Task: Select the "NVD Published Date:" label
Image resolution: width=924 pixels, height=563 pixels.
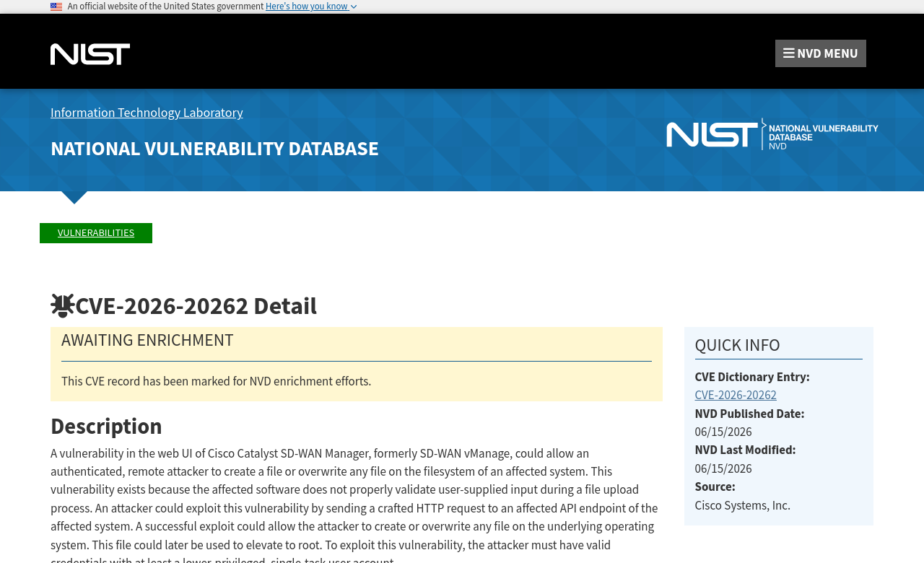Action: [749, 414]
